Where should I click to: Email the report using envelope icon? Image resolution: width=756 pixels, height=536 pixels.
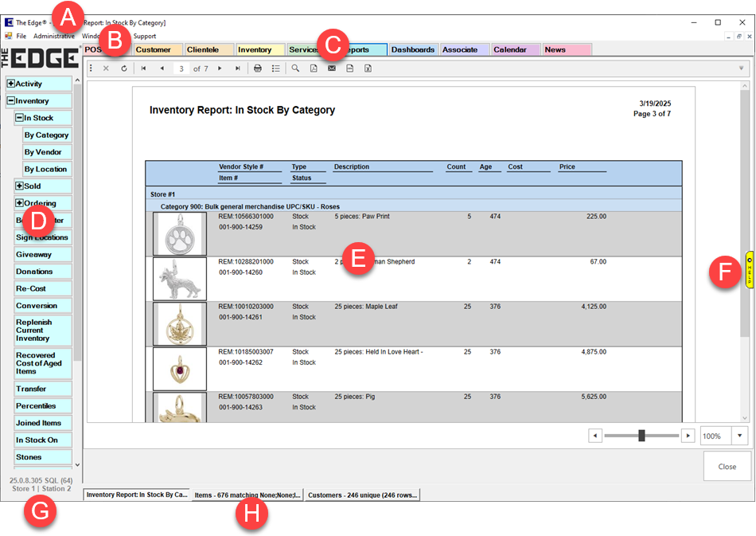coord(332,68)
